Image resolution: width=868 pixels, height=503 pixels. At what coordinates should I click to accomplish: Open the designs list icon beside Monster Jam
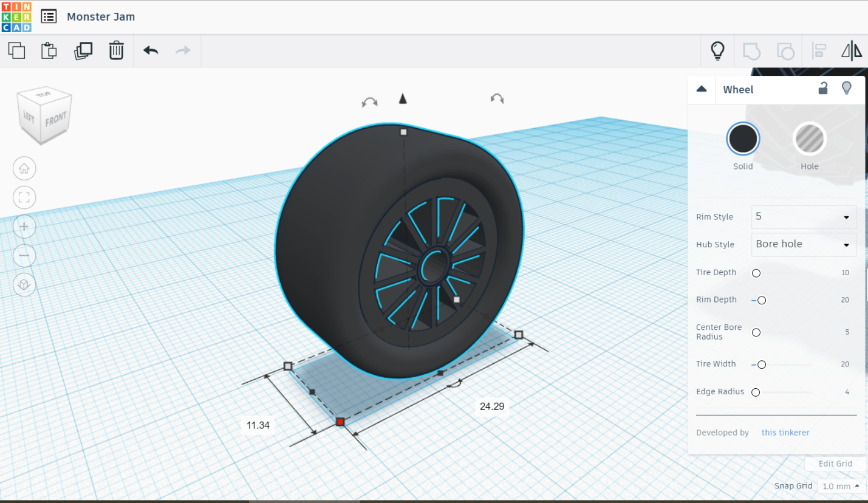[x=49, y=16]
